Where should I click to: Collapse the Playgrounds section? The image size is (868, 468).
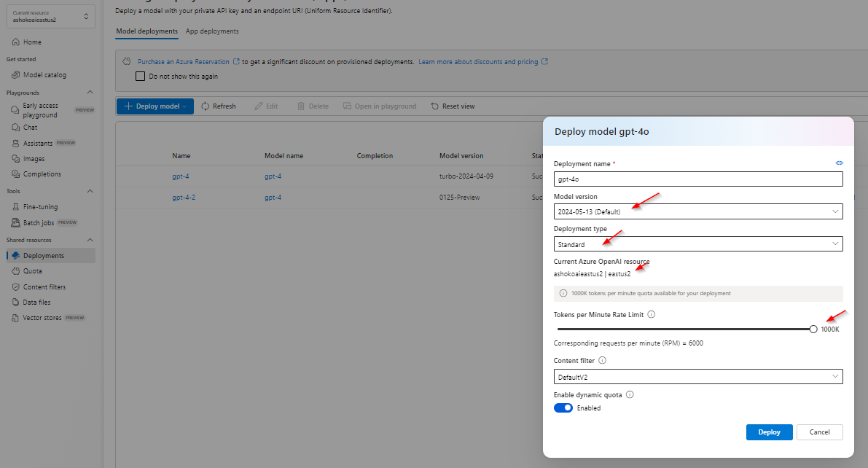pos(91,92)
